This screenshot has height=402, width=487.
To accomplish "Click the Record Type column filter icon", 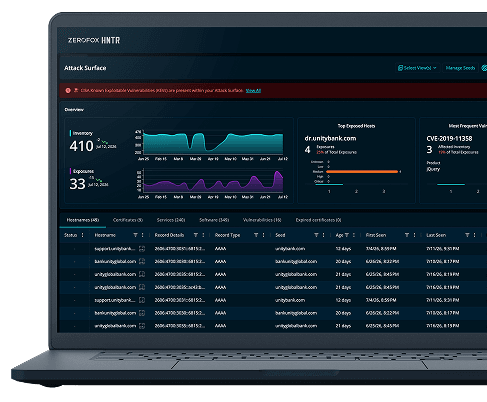I will 256,235.
